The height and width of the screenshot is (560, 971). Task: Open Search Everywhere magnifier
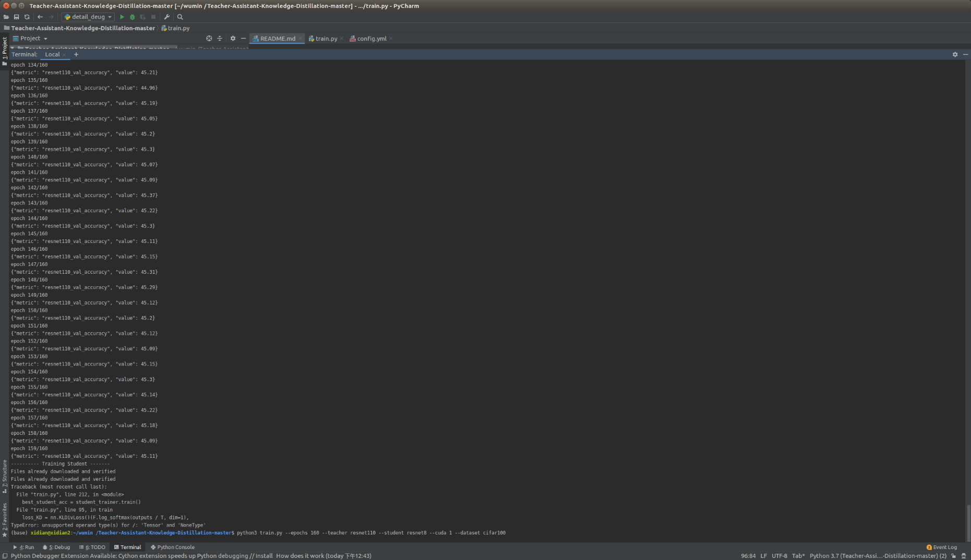tap(180, 17)
